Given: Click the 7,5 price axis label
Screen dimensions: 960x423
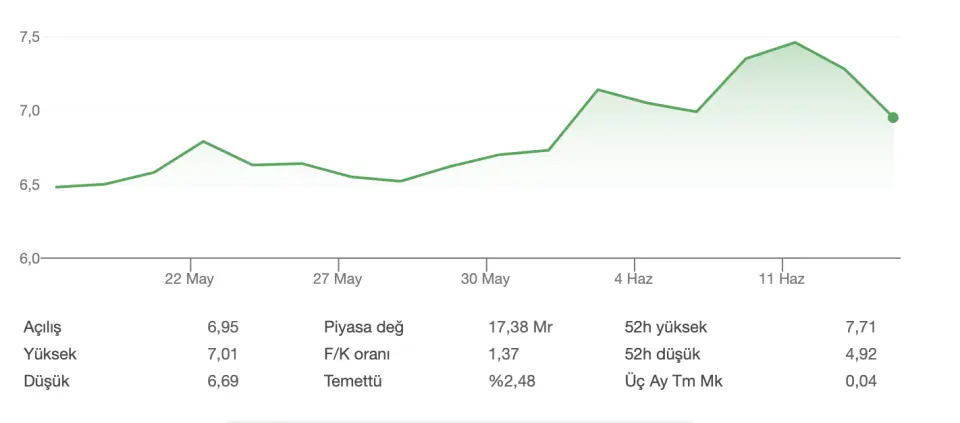Looking at the screenshot, I should click(x=29, y=37).
